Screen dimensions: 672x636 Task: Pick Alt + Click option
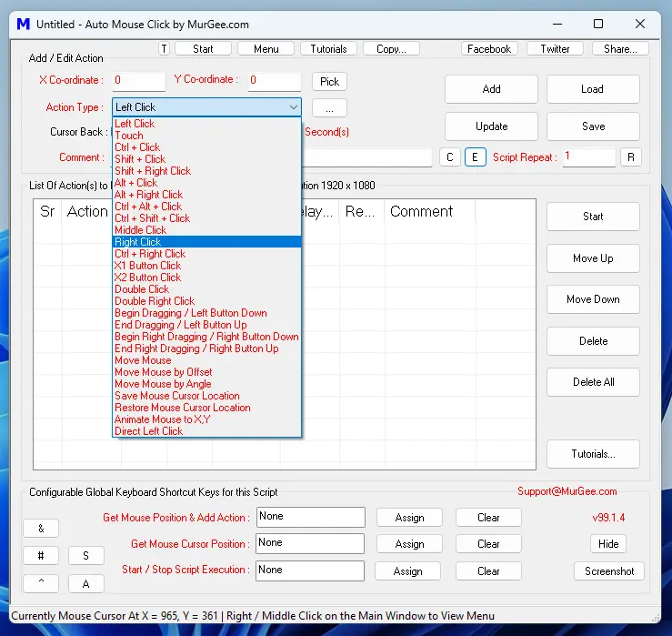tap(206, 183)
